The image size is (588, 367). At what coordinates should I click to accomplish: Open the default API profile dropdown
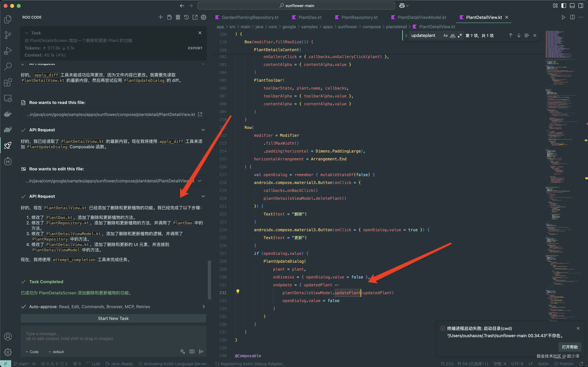click(56, 352)
